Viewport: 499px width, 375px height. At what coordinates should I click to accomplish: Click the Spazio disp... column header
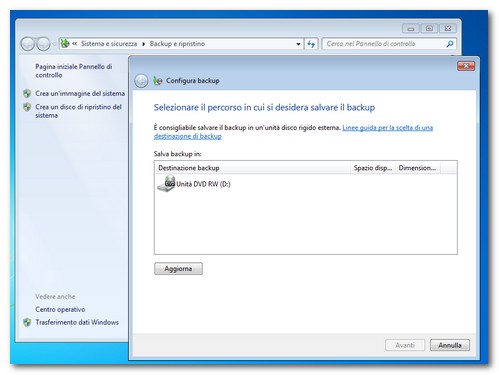pyautogui.click(x=373, y=168)
